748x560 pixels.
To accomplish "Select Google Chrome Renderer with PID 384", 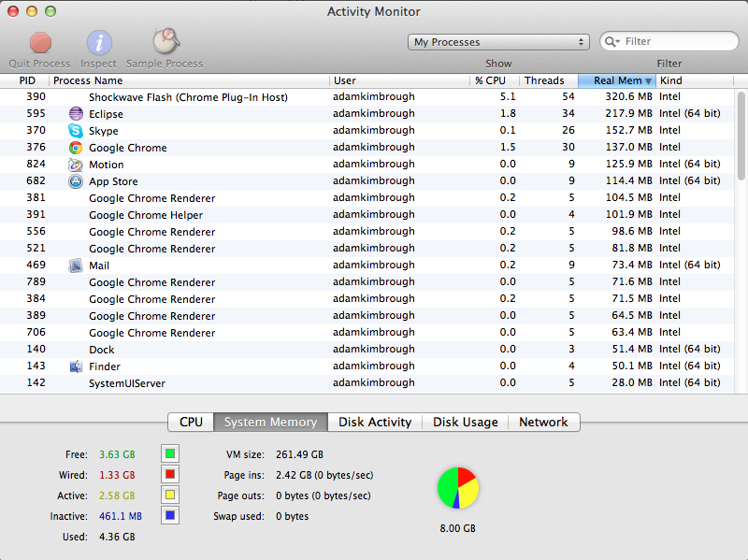I will (x=367, y=298).
